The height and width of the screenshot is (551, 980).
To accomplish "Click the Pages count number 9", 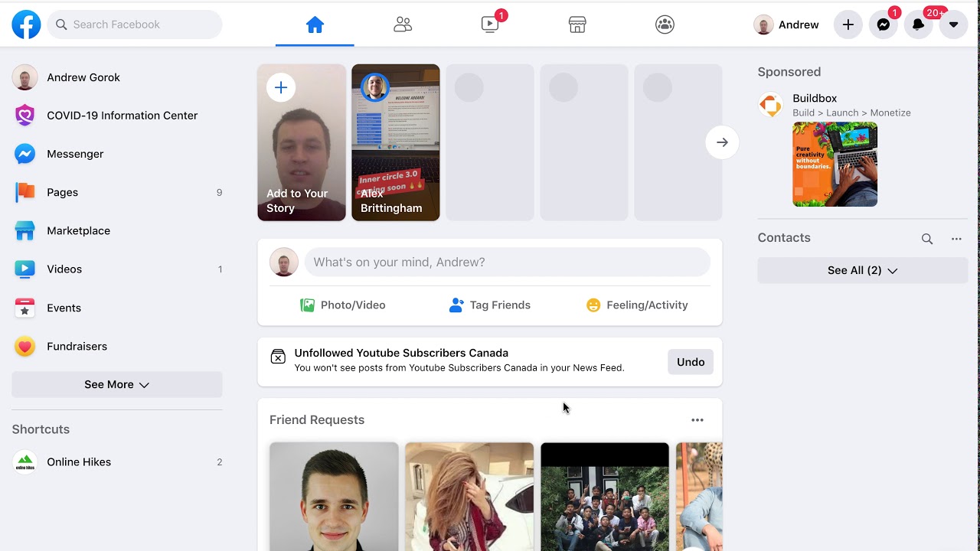I will pyautogui.click(x=219, y=193).
